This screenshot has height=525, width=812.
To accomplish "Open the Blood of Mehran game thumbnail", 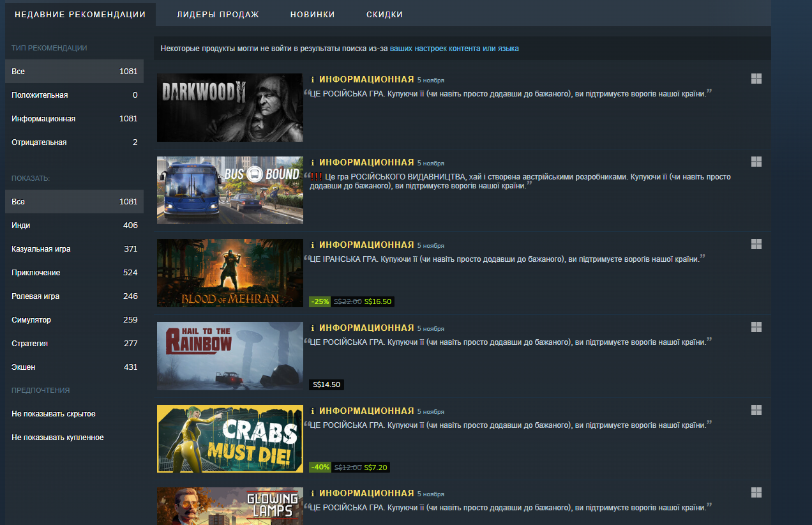I will pyautogui.click(x=230, y=273).
